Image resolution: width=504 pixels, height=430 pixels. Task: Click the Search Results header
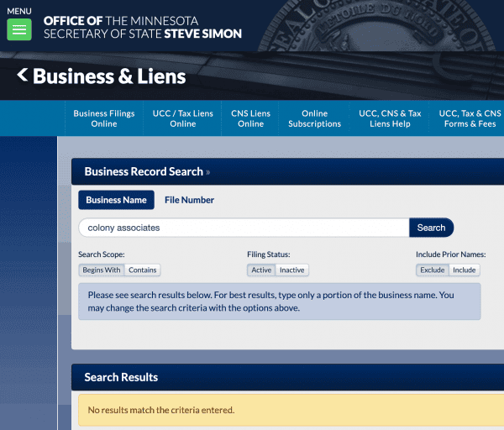[121, 377]
